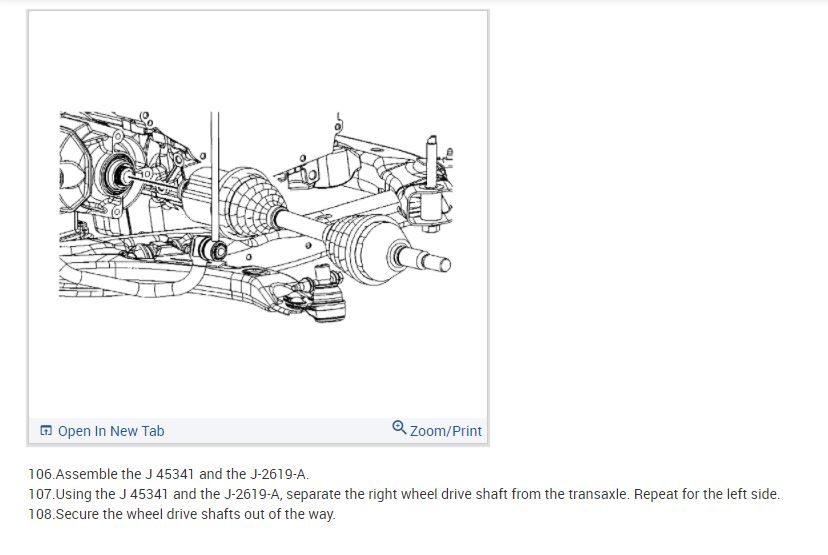Click the J 45341 tool number in step 106
The width and height of the screenshot is (828, 555).
[x=169, y=474]
